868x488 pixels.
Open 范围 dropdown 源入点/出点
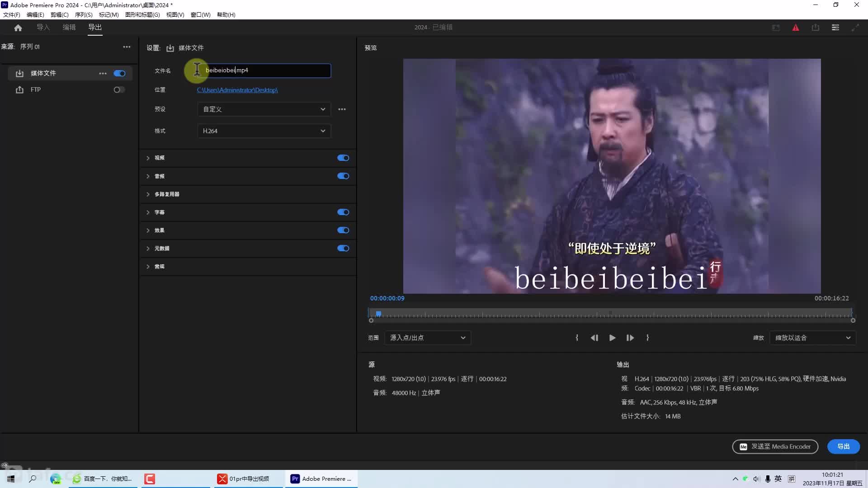pos(428,338)
